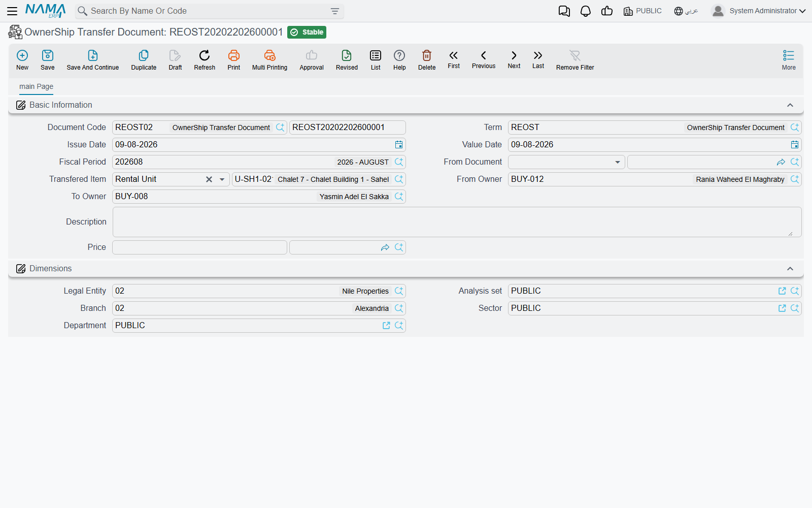Print the document
Image resolution: width=812 pixels, height=508 pixels.
[234, 60]
